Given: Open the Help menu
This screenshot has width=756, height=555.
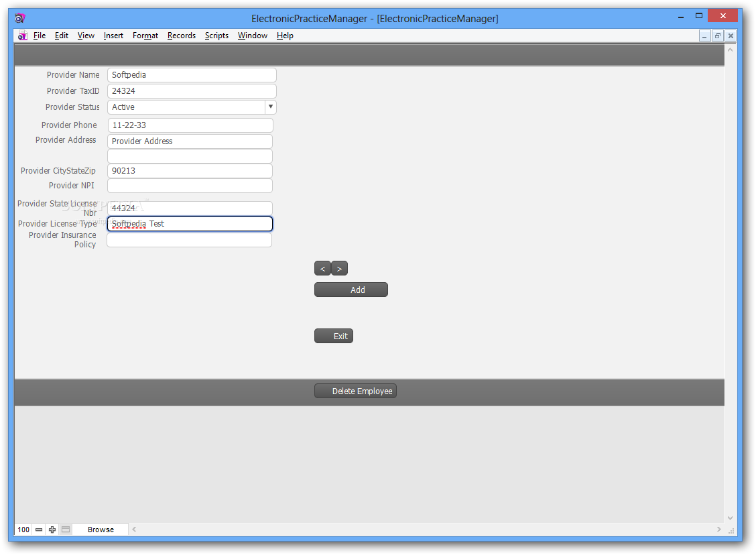Looking at the screenshot, I should [285, 36].
